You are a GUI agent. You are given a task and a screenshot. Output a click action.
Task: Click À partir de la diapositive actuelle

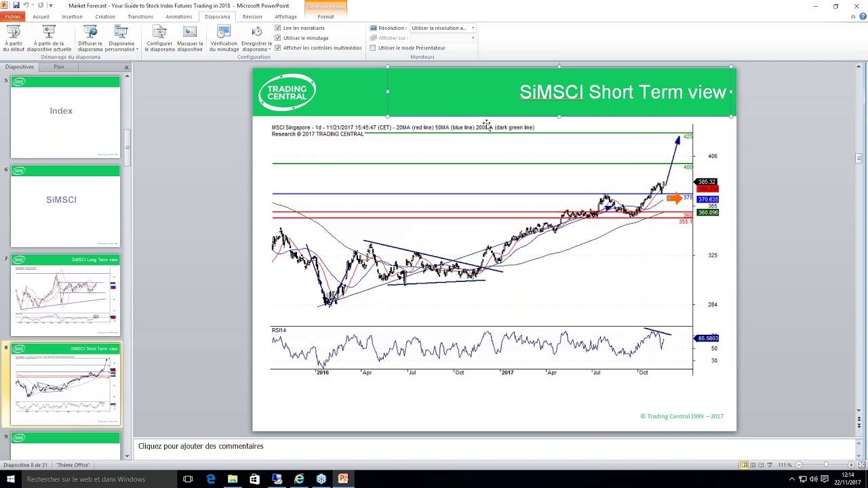pos(49,39)
